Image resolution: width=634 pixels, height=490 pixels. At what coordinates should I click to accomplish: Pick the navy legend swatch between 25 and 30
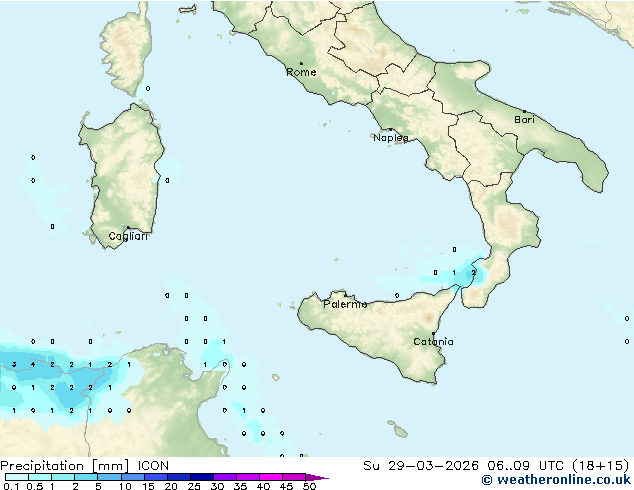click(202, 477)
